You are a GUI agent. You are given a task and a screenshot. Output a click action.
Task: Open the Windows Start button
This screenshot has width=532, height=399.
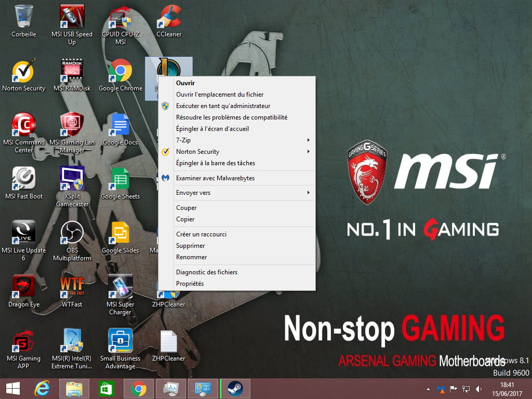[13, 389]
